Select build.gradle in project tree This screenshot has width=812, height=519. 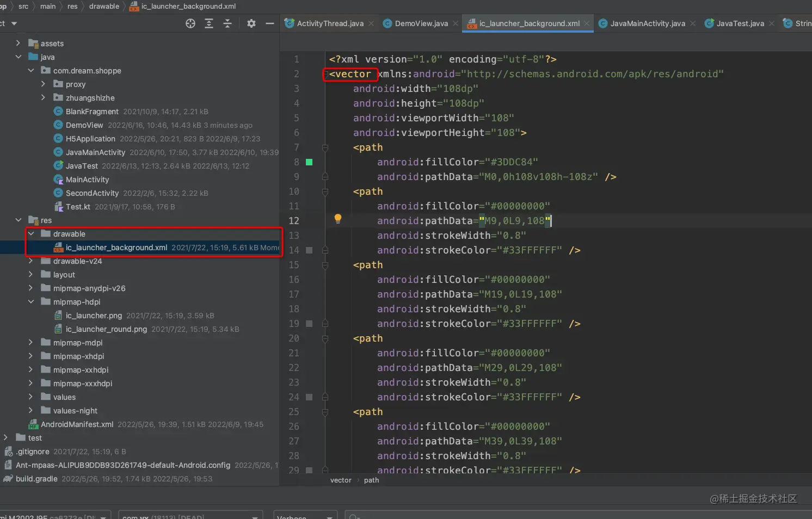tap(36, 479)
